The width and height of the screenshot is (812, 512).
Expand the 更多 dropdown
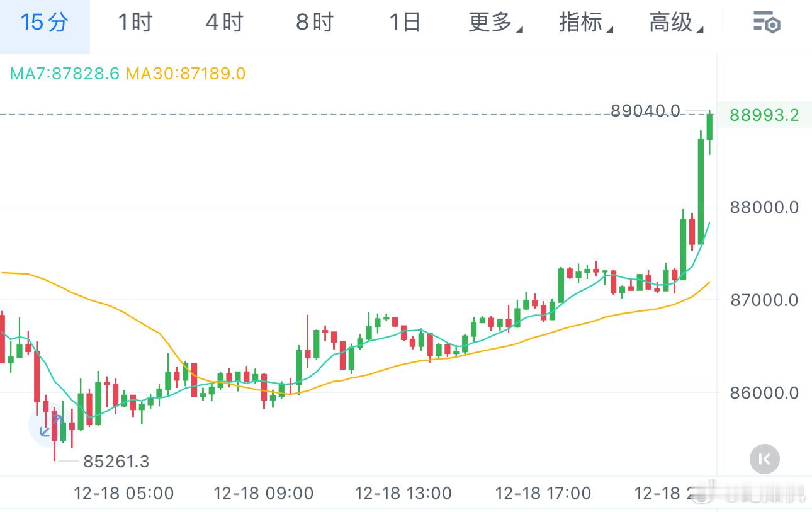(x=495, y=23)
